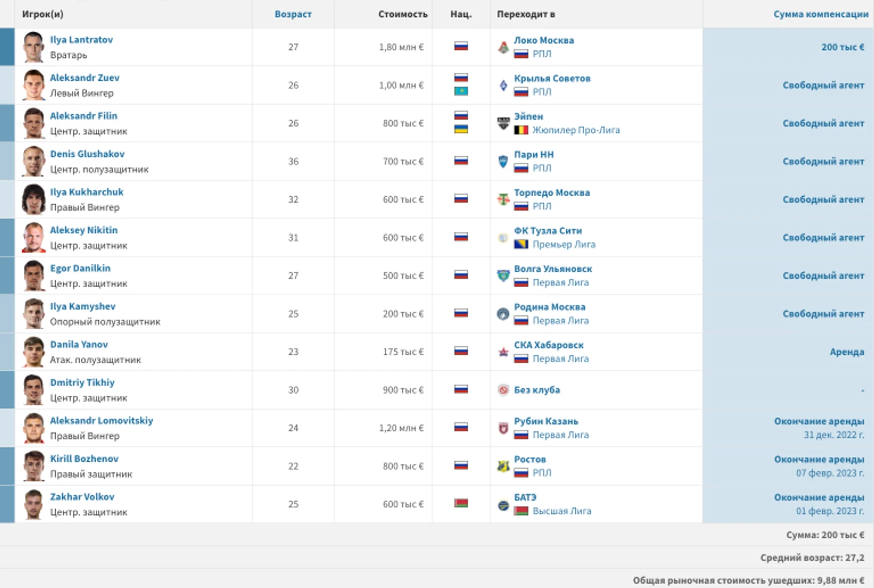This screenshot has width=874, height=588.
Task: Click Окончание аренды for Kirill Bozhenov
Action: pyautogui.click(x=820, y=459)
